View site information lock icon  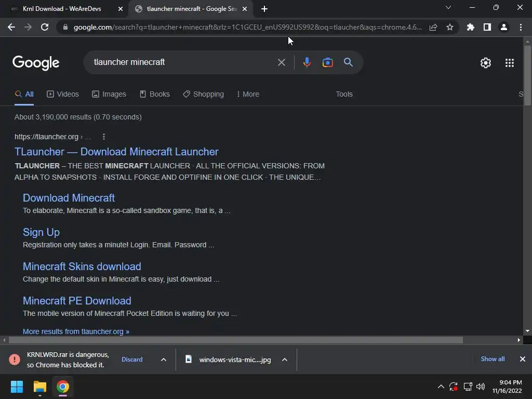pos(65,27)
